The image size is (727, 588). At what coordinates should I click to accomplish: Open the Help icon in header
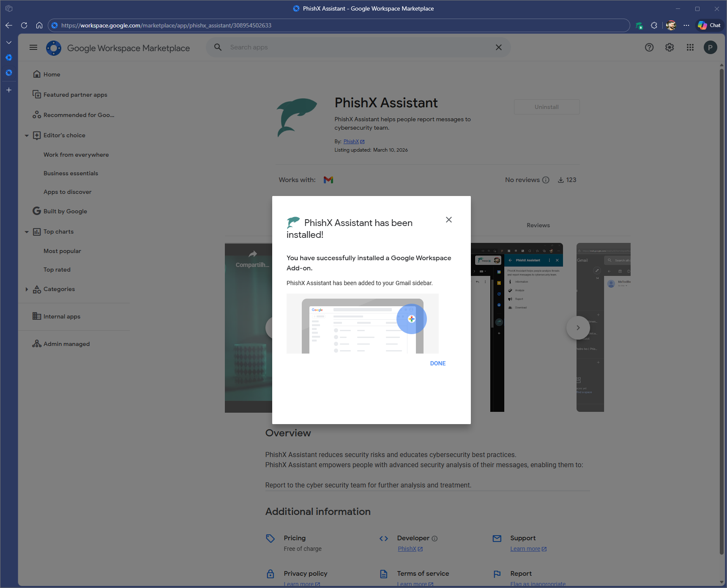649,47
